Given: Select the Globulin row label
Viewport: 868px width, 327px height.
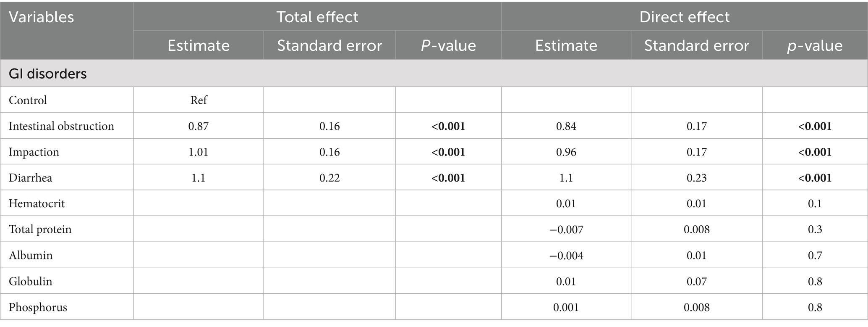Looking at the screenshot, I should point(31,281).
